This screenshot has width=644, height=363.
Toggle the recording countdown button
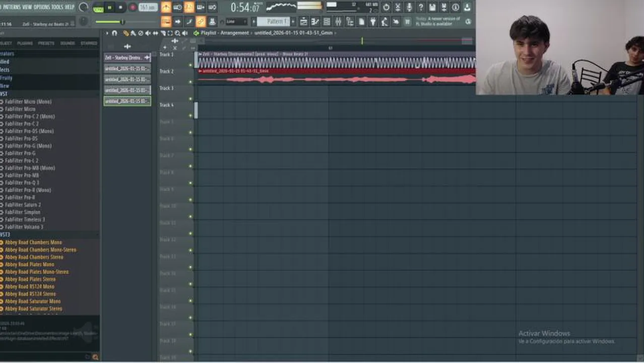pyautogui.click(x=189, y=7)
